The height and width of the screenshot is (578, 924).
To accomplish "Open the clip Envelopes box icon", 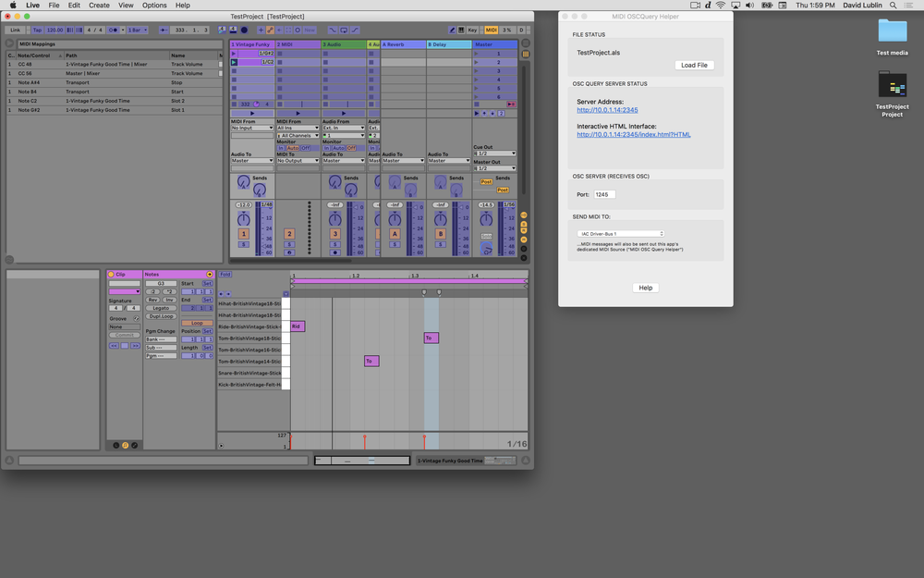I will 134,446.
